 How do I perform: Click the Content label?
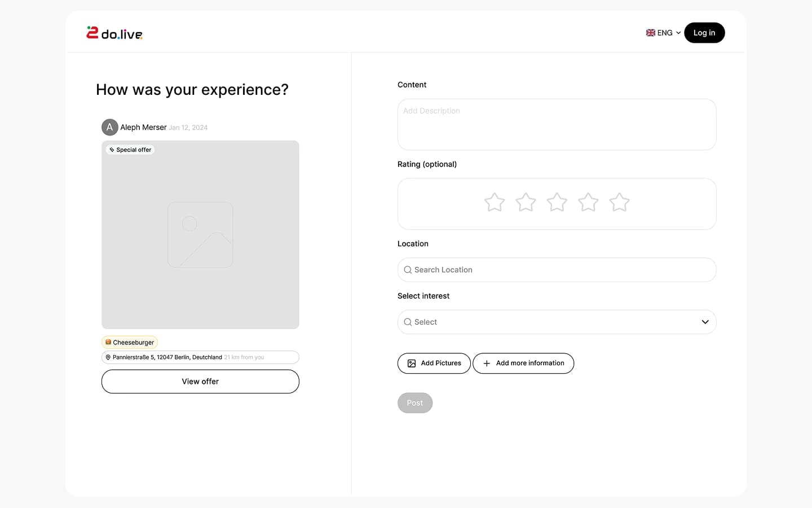(412, 85)
